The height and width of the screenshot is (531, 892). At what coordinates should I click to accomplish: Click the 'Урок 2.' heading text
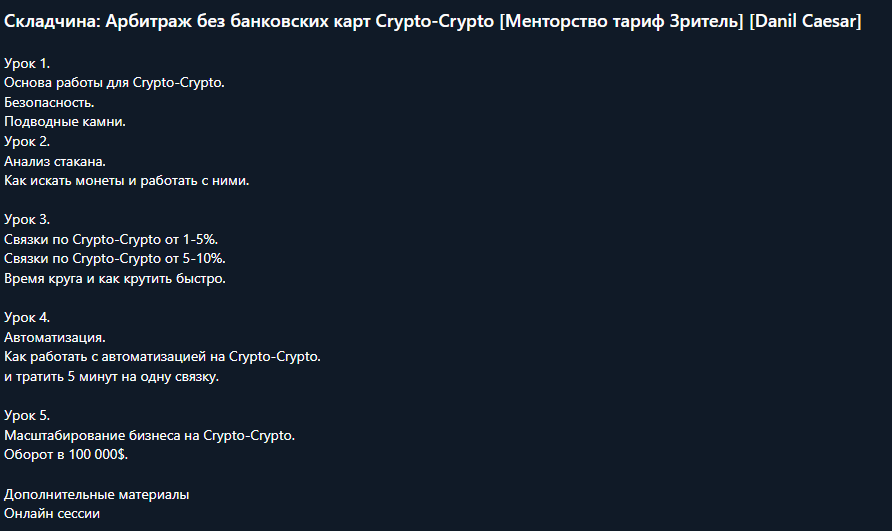coord(27,141)
